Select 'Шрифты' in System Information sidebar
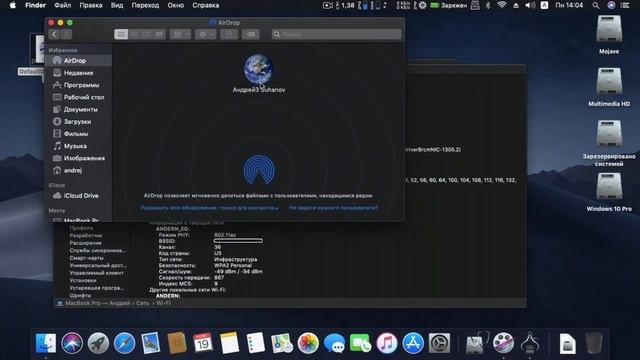This screenshot has height=360, width=640. tap(80, 295)
